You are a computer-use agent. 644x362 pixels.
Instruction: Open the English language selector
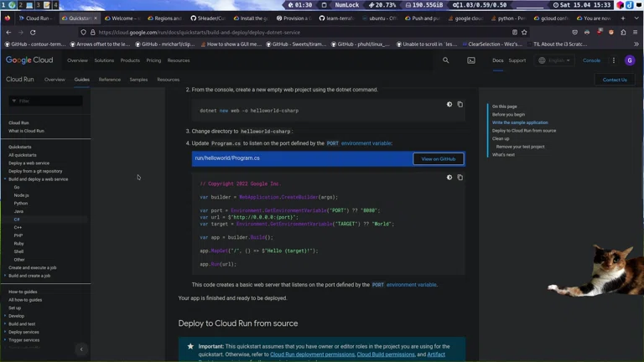point(554,60)
